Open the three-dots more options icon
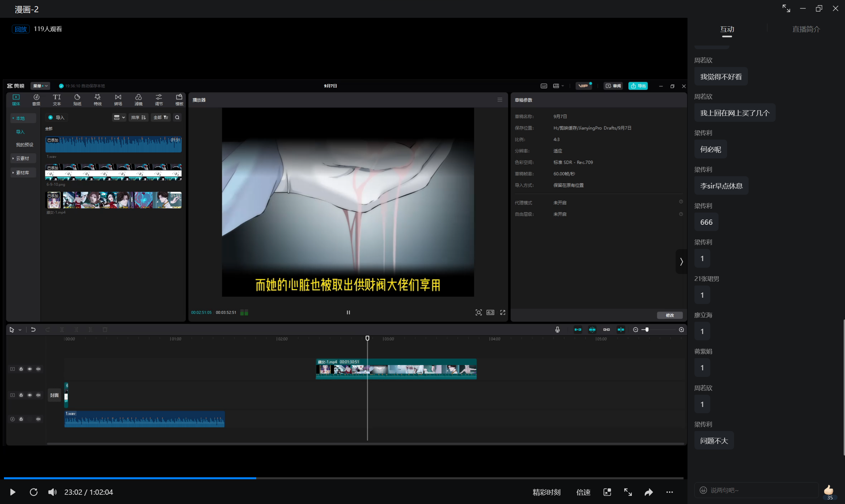This screenshot has width=845, height=504. (x=669, y=492)
